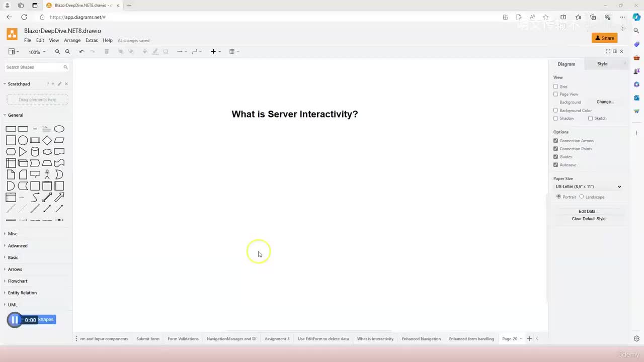Open the zoom percentage dropdown
Screen dimensions: 644x362
click(x=37, y=52)
